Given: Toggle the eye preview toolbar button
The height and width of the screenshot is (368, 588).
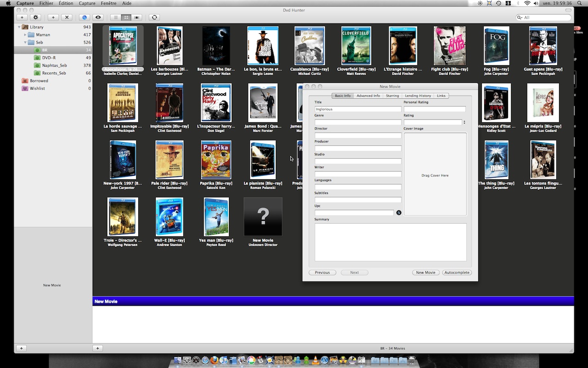Looking at the screenshot, I should click(x=98, y=17).
